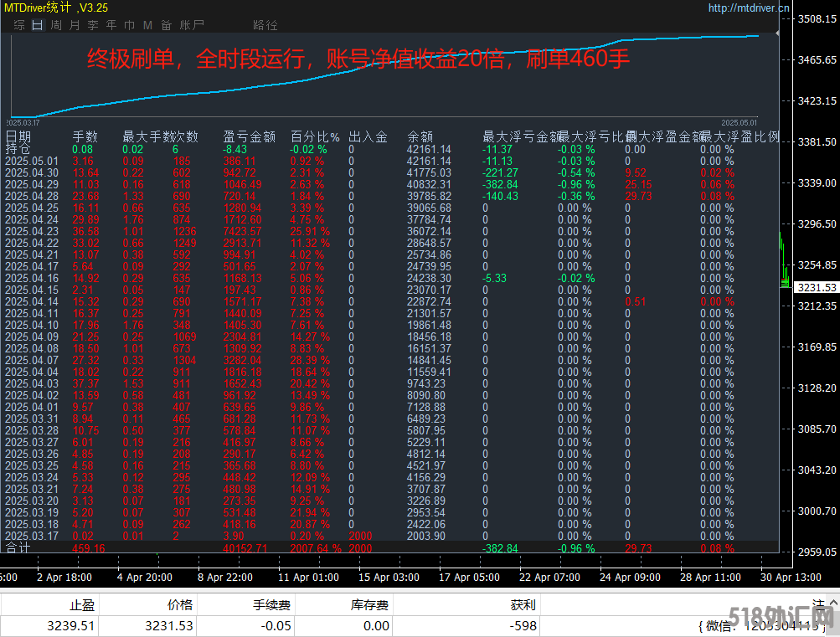Screen dimensions: 840x637
Task: Click floating loss value -382.84 in 2025.04.29 row
Action: pyautogui.click(x=500, y=185)
